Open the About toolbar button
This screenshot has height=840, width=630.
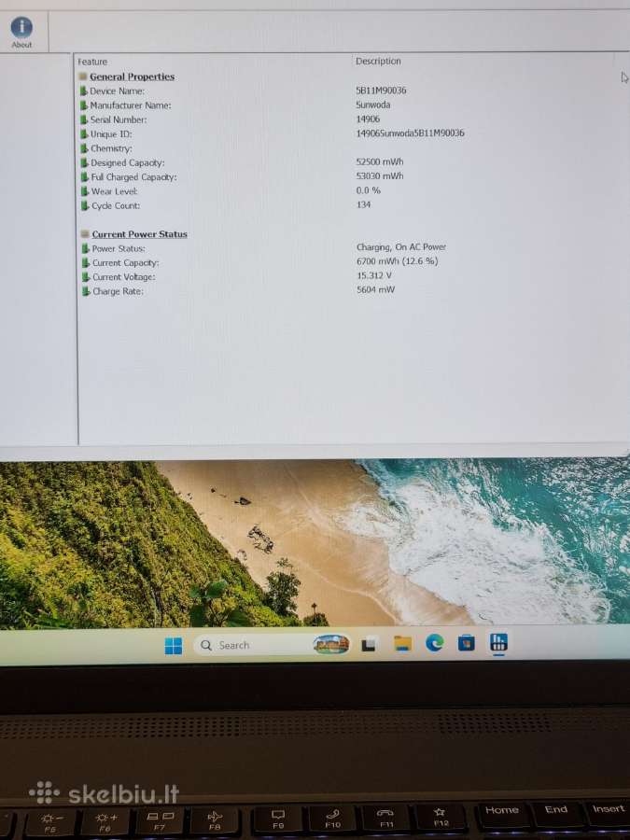tap(21, 32)
